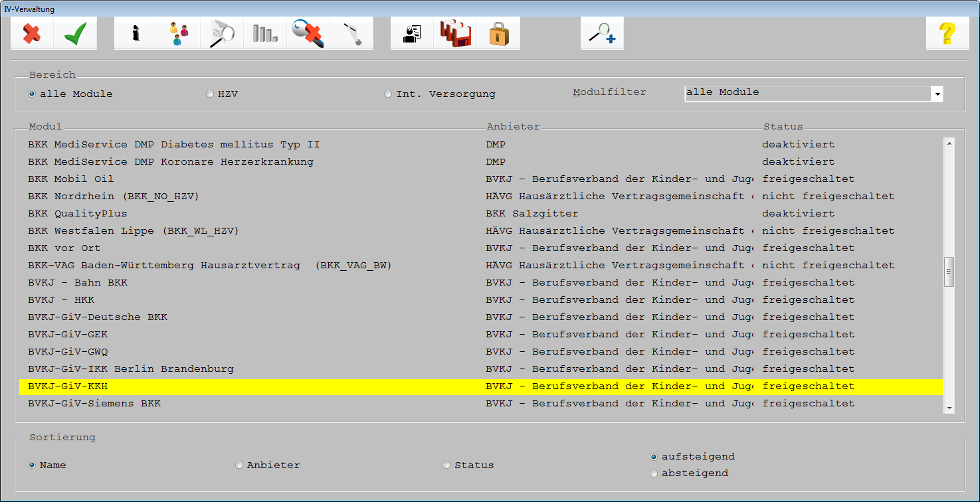The height and width of the screenshot is (502, 980).
Task: Open help via the yellow question mark
Action: click(x=947, y=33)
